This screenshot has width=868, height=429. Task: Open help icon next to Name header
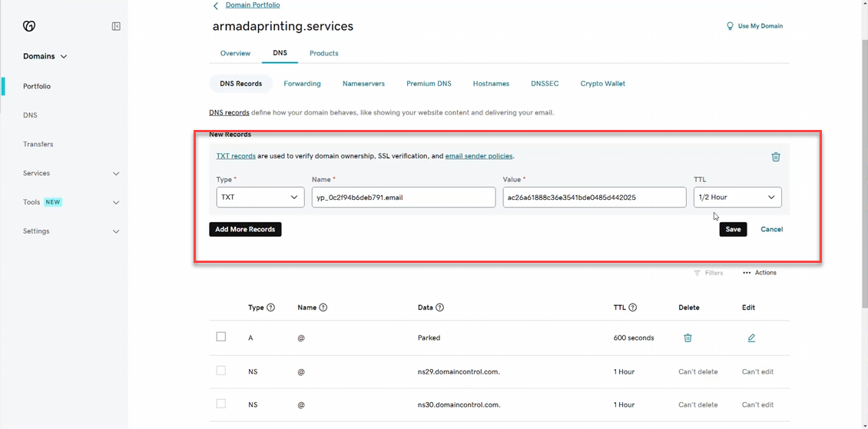323,308
